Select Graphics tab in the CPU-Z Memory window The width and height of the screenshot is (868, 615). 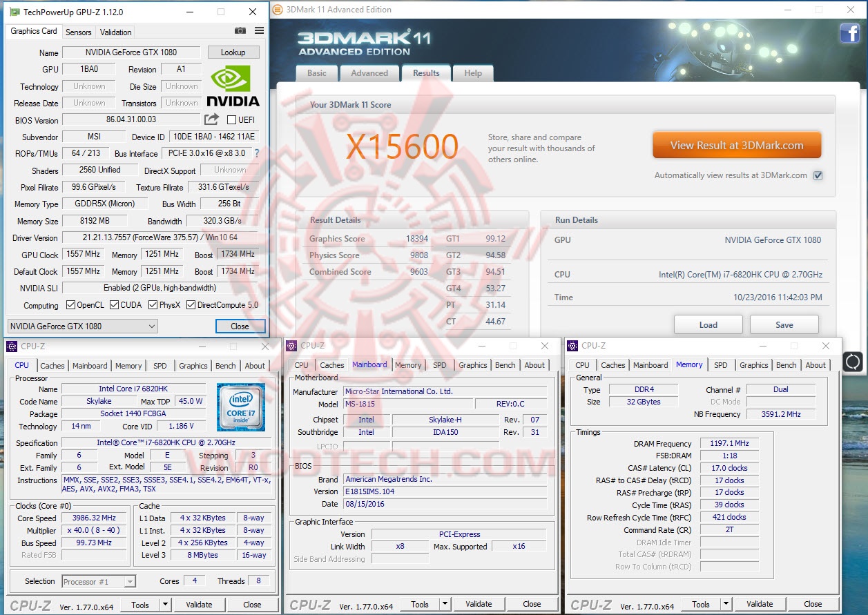(754, 365)
